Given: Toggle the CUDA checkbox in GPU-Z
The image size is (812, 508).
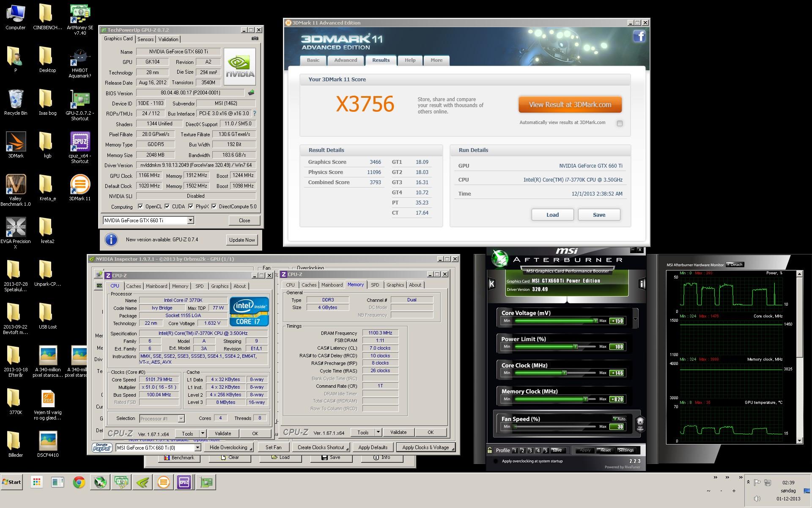Looking at the screenshot, I should coord(167,207).
